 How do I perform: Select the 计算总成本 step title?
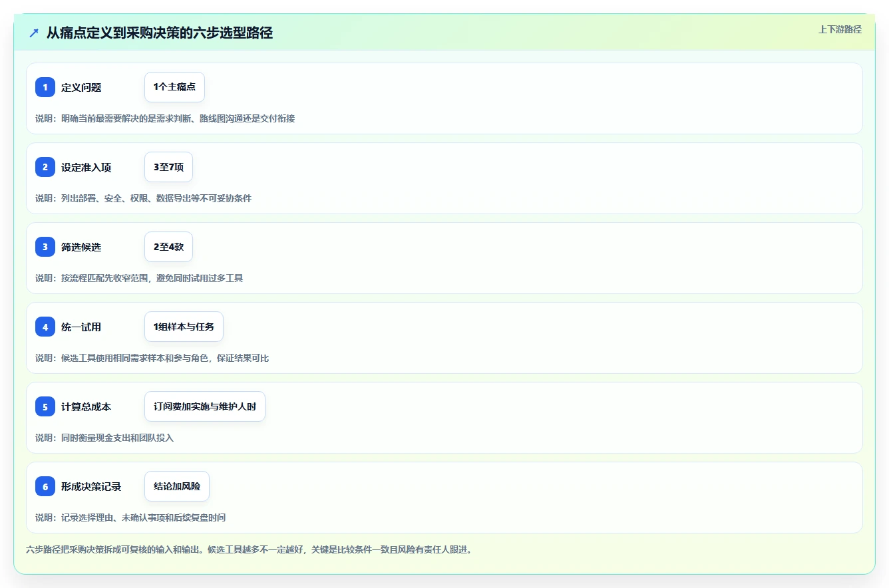87,406
